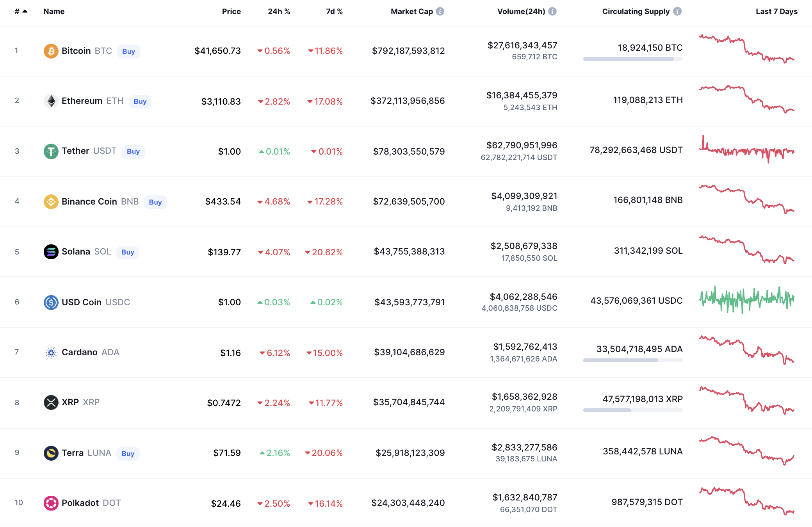Viewport: 812px width, 527px height.
Task: Click Terra 24h change 2.16%
Action: point(275,453)
